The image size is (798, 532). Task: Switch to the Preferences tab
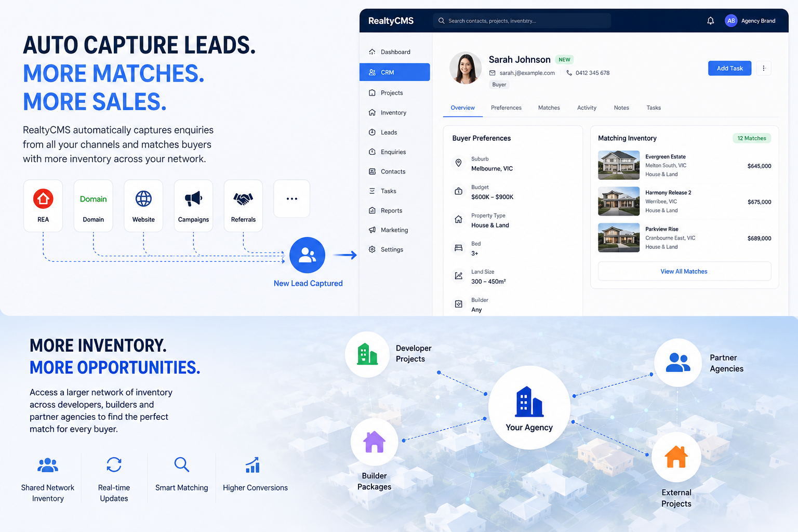[506, 108]
